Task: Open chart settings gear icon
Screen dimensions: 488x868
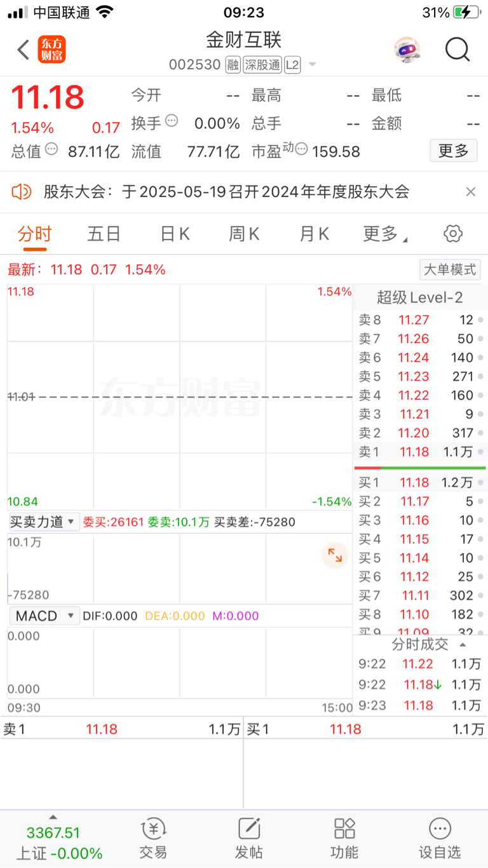Action: (x=452, y=234)
